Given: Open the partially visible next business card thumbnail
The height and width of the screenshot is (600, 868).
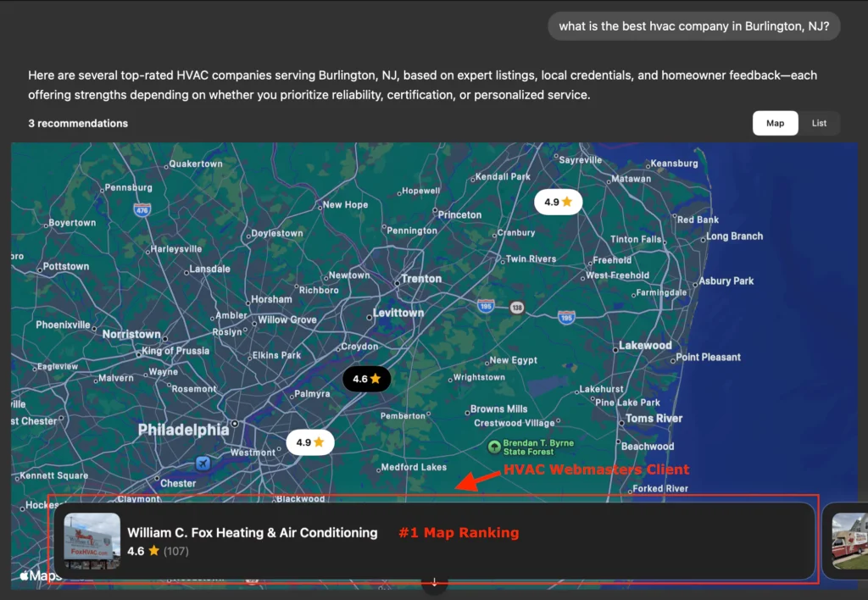Looking at the screenshot, I should (x=849, y=541).
